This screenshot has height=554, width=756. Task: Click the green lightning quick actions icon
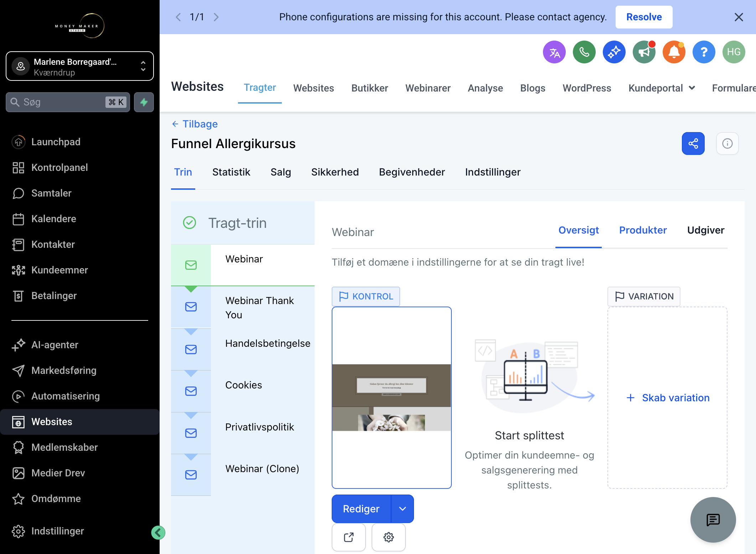click(x=144, y=102)
